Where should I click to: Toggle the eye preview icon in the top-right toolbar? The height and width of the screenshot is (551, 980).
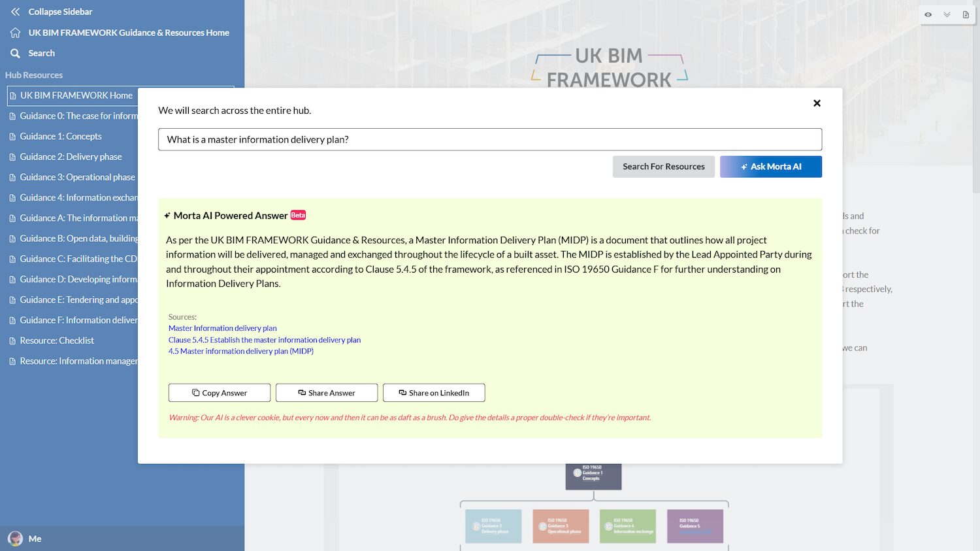click(x=927, y=14)
